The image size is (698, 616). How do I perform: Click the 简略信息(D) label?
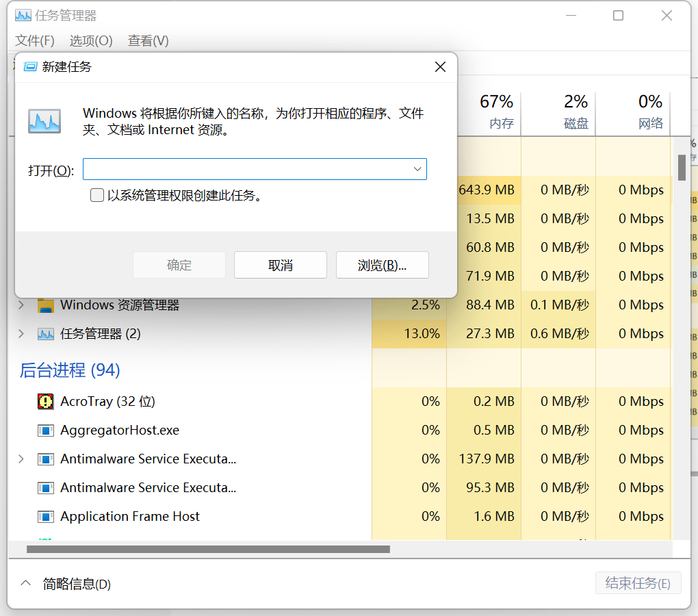coord(77,584)
